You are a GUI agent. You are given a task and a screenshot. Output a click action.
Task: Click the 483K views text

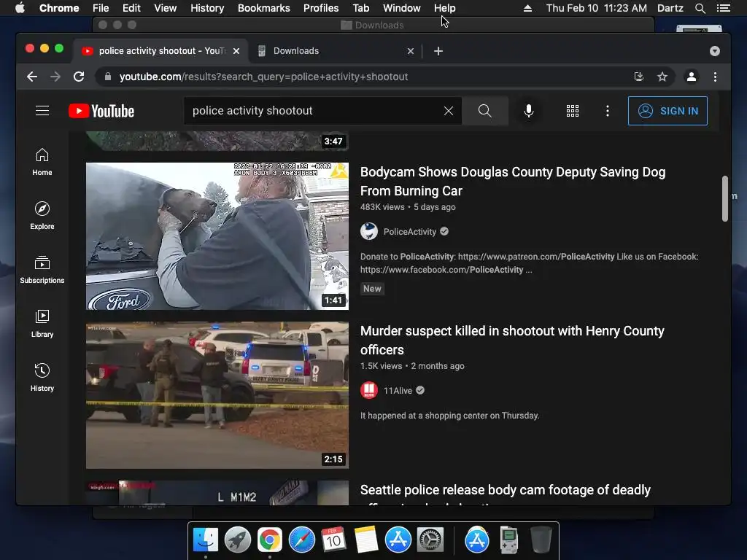coord(382,207)
